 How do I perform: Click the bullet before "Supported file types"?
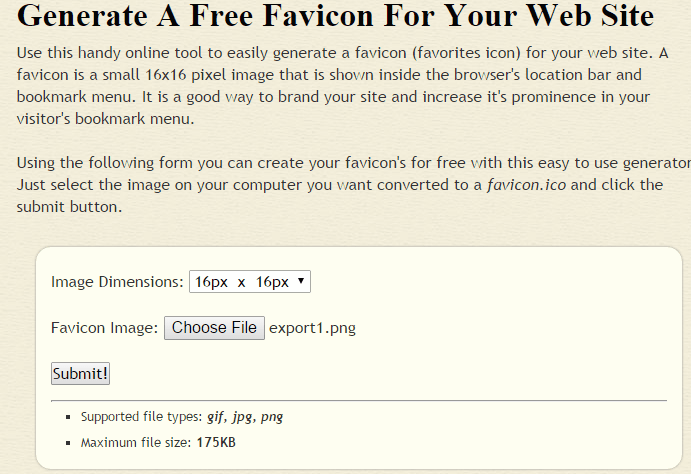pos(68,417)
